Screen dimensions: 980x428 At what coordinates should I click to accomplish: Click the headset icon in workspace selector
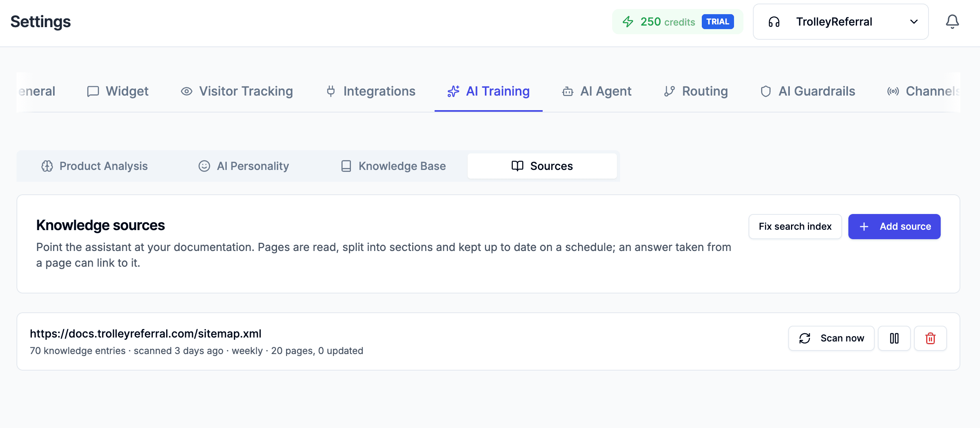(774, 22)
